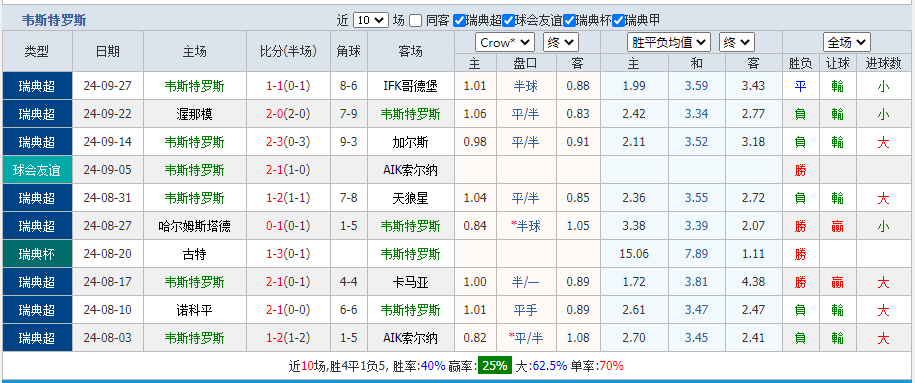Click the 比分(半场) column header
This screenshot has width=915, height=383.
288,51
